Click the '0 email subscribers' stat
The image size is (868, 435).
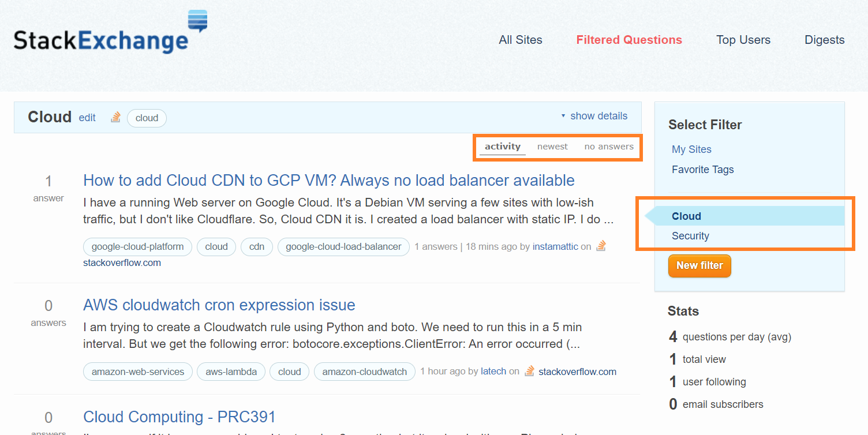pyautogui.click(x=716, y=404)
